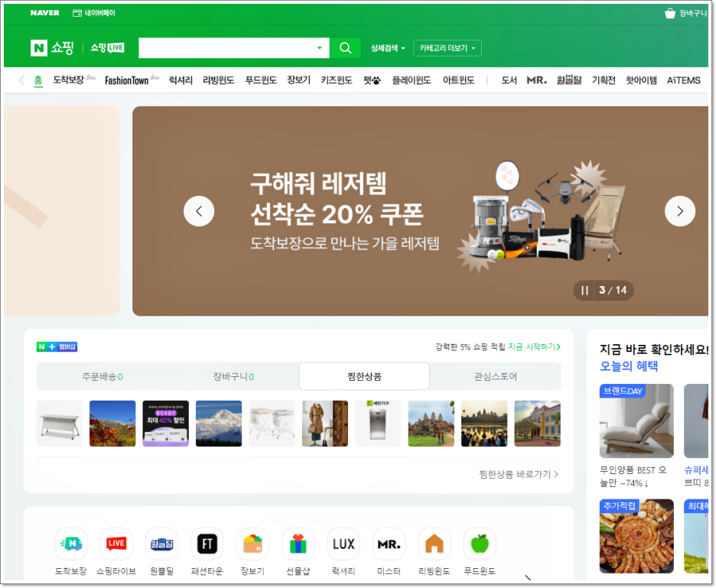This screenshot has width=716, height=588.
Task: Click the N+ 멤버십 badge
Action: click(57, 347)
